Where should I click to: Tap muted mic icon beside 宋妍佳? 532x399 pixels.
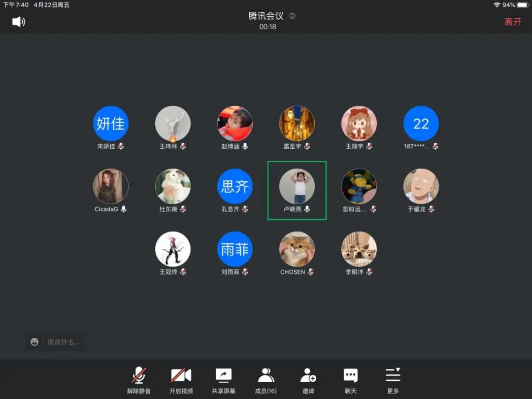pyautogui.click(x=121, y=146)
